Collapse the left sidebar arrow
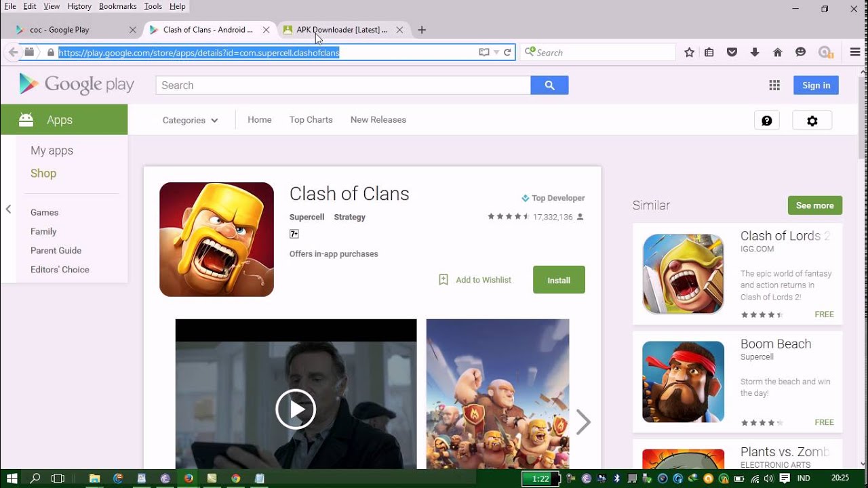The height and width of the screenshot is (488, 868). point(8,209)
